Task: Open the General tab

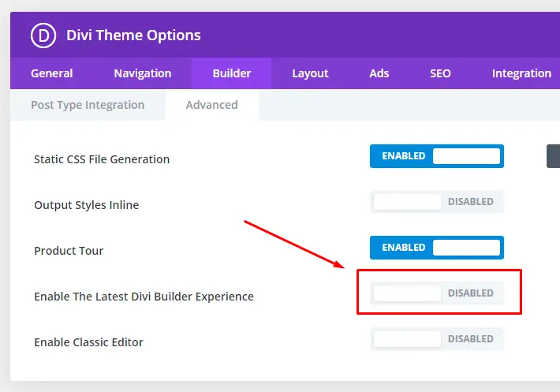Action: (x=52, y=73)
